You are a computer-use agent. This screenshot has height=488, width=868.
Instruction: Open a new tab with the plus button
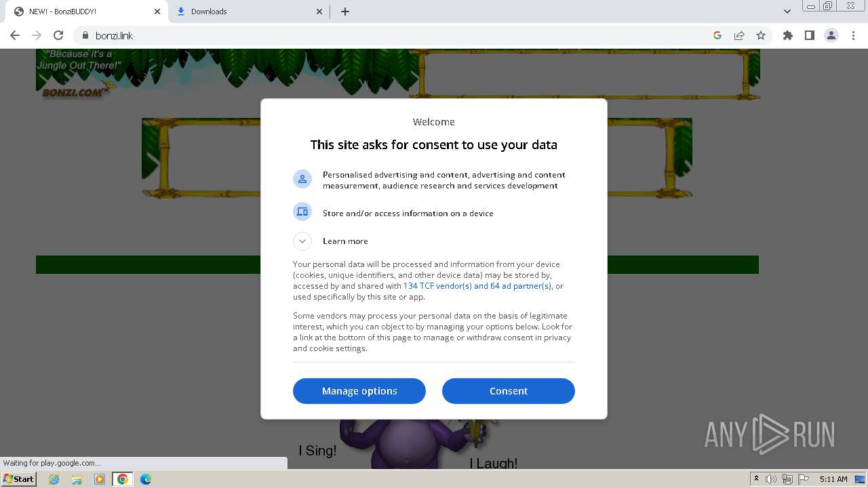pos(345,12)
